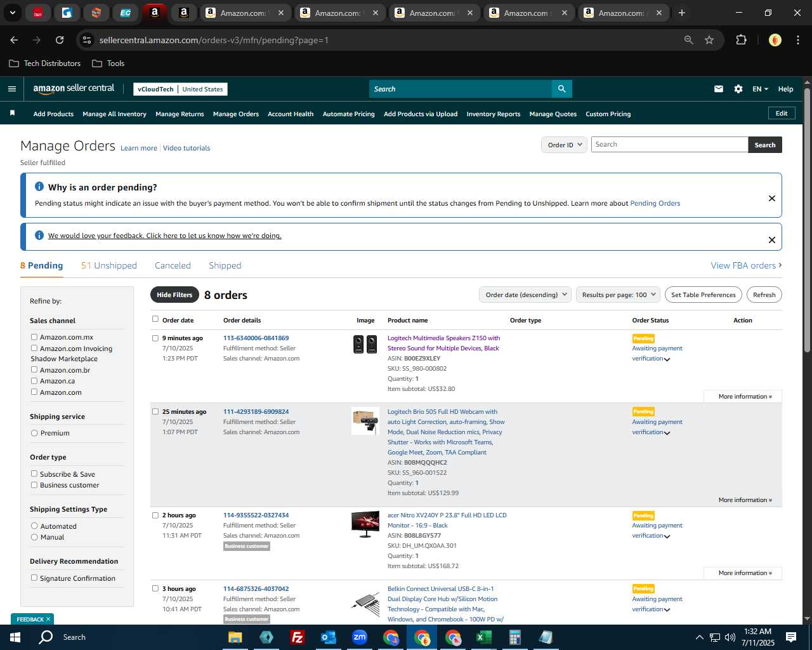Click the Hide Filters button
The image size is (812, 650).
pos(174,295)
